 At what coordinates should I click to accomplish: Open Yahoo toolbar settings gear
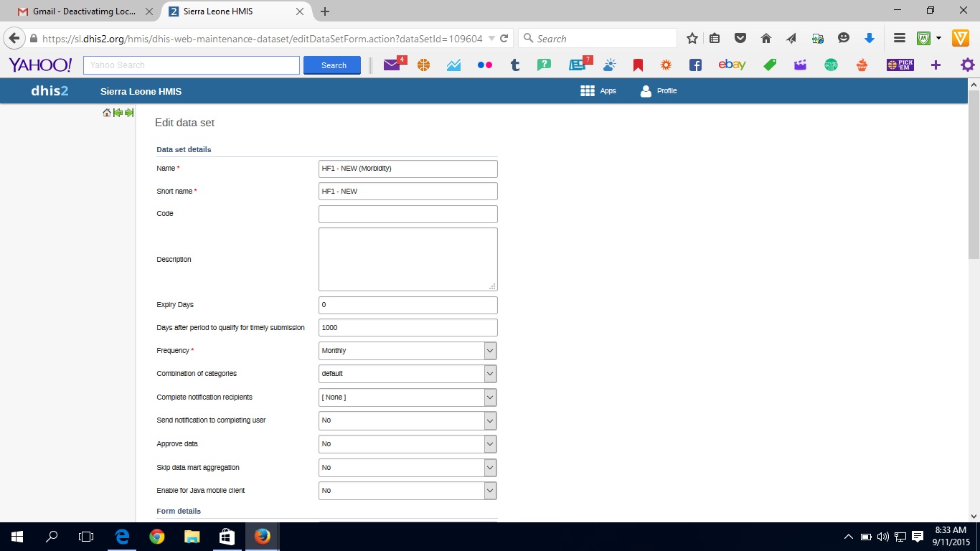[967, 65]
